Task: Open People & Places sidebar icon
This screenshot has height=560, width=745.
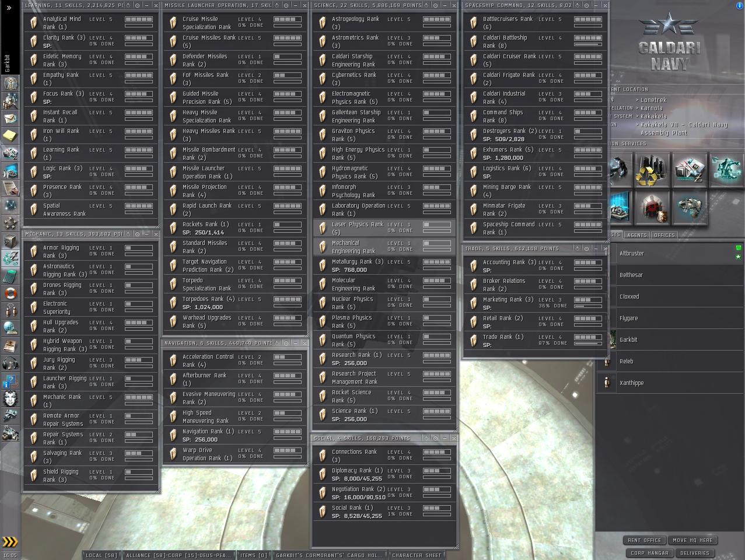Action: (11, 100)
